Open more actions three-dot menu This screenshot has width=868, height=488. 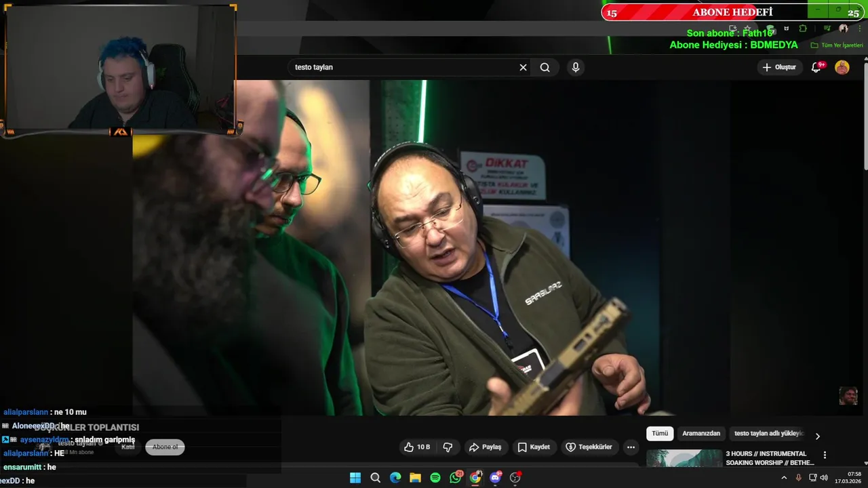[631, 447]
